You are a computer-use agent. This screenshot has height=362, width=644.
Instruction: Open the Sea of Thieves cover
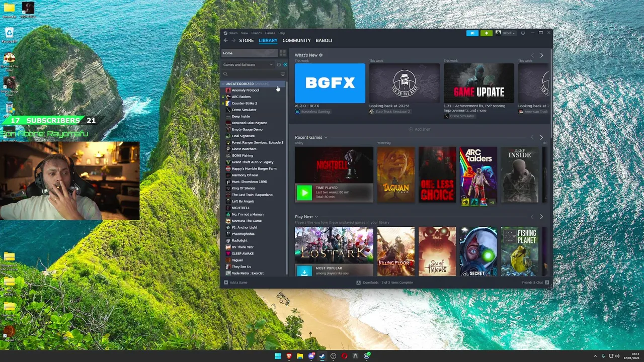coord(437,251)
